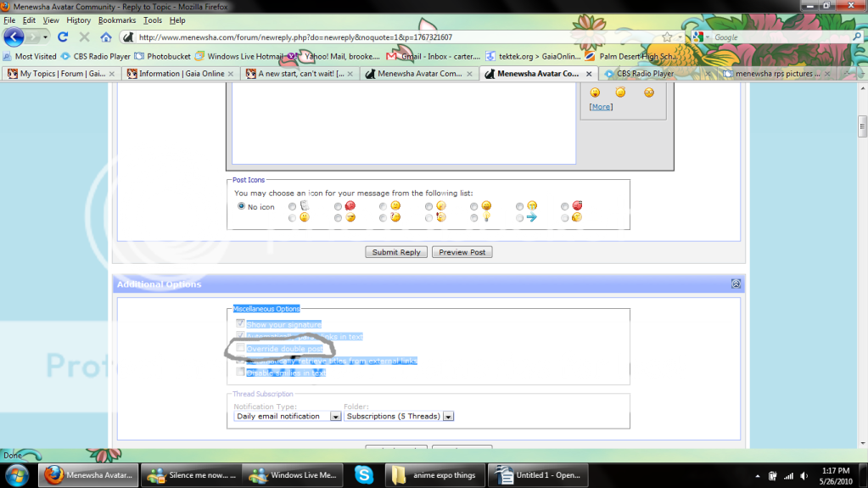Open Skype from the Windows taskbar
The width and height of the screenshot is (868, 488).
364,474
